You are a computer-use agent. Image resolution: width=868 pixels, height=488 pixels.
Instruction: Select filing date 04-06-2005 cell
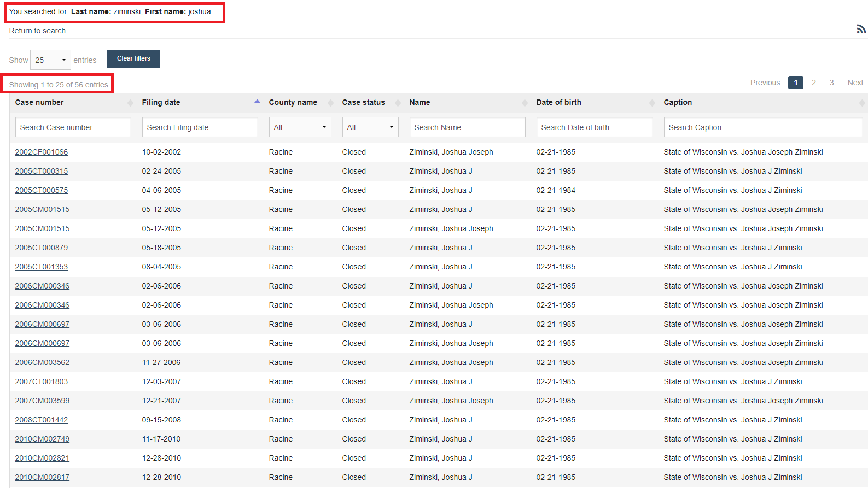tap(161, 190)
